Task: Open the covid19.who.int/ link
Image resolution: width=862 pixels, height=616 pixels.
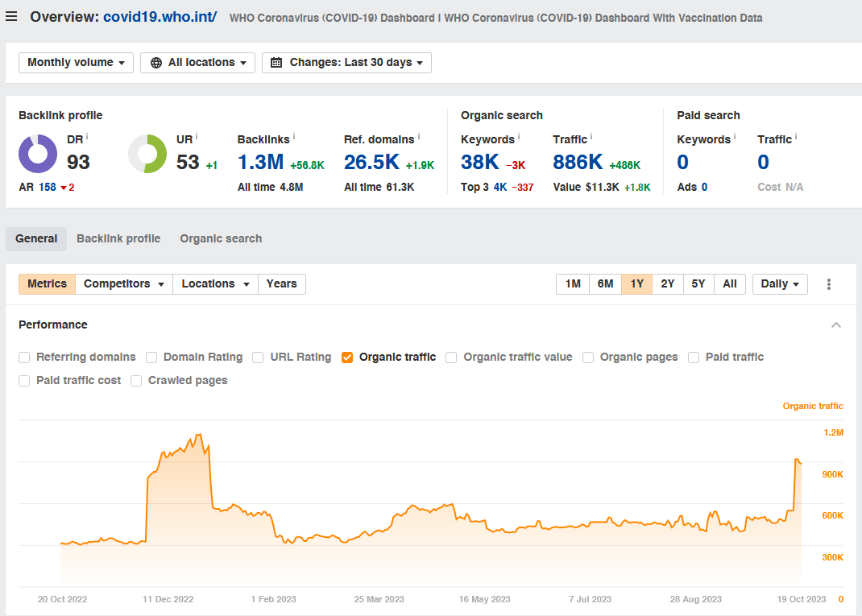Action: [160, 17]
